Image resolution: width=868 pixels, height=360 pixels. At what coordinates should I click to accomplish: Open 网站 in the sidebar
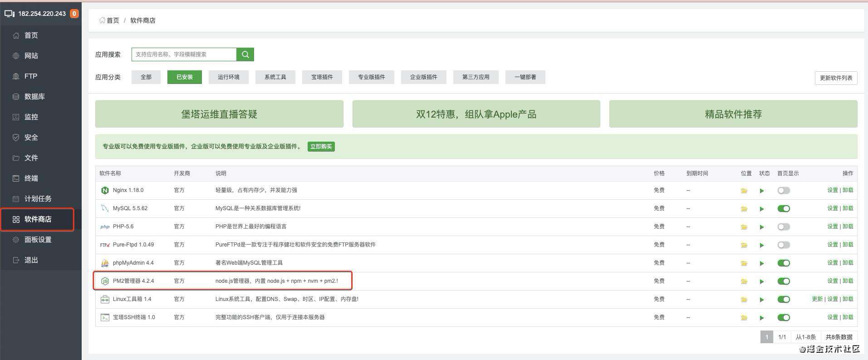(x=41, y=56)
